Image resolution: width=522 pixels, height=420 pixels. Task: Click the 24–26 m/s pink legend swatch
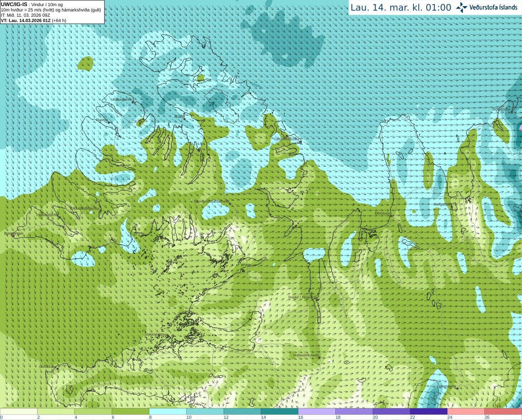pos(466,411)
